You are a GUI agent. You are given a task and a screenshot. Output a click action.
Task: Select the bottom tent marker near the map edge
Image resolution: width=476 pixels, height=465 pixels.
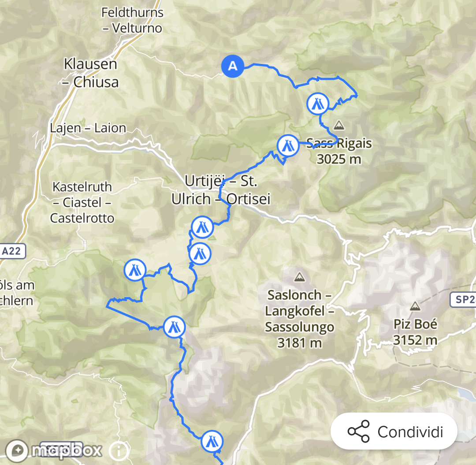pyautogui.click(x=212, y=442)
